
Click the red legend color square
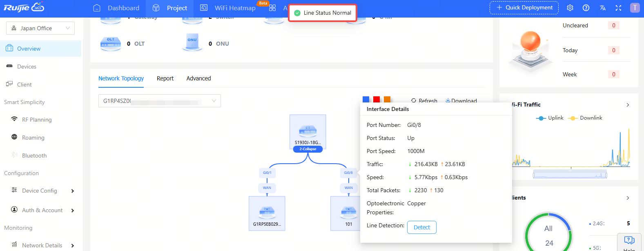(377, 99)
